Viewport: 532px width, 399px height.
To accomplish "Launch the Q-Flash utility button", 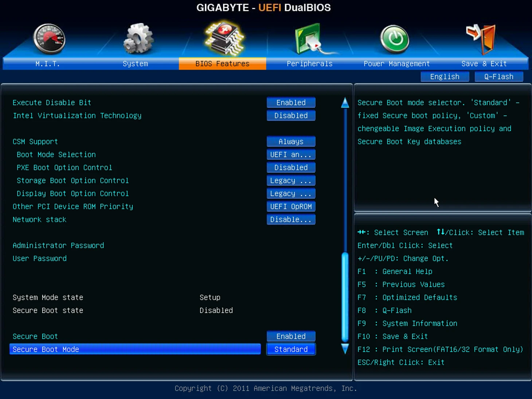I will click(499, 77).
